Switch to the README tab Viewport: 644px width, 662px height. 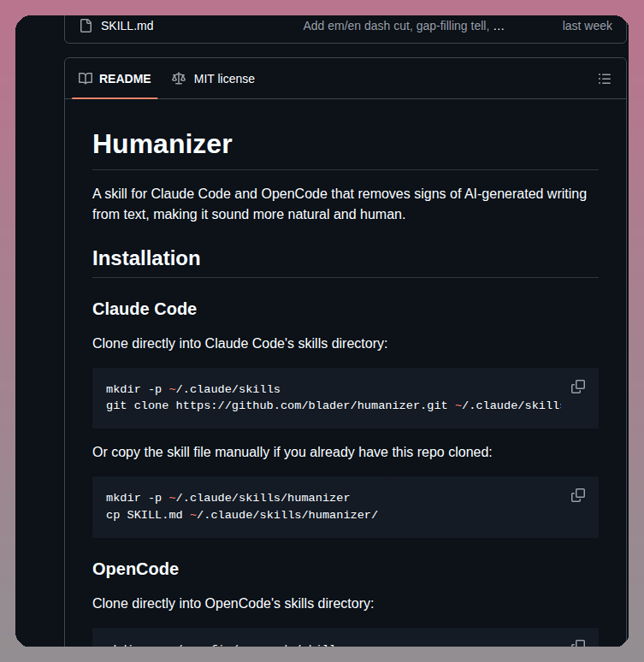point(115,79)
